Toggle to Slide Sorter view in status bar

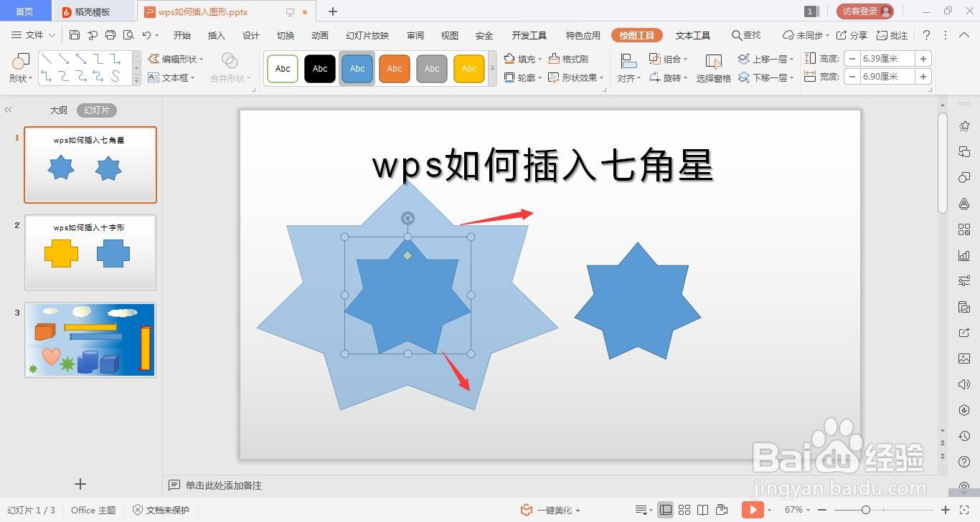pos(684,510)
